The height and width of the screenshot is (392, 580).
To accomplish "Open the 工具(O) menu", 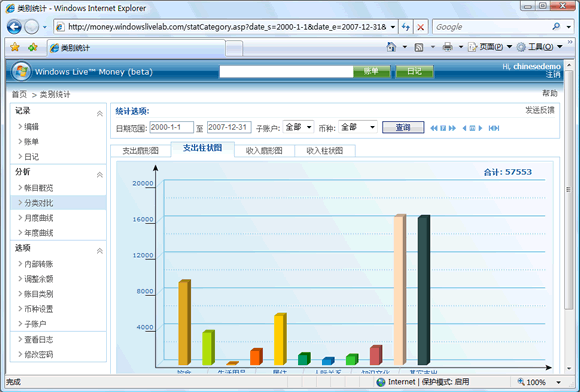I will [540, 47].
